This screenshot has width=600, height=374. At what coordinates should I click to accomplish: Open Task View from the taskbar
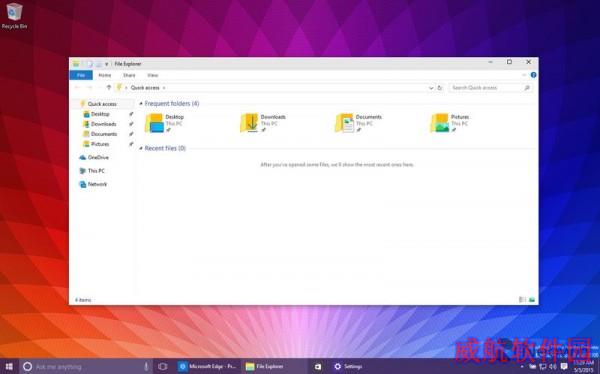coord(163,366)
